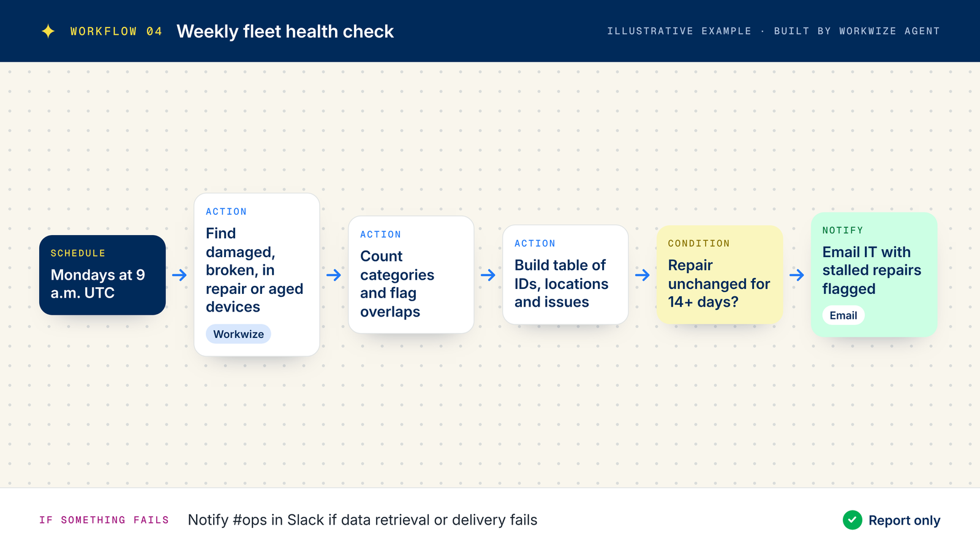Click the Email tag in the Notify card

(843, 315)
